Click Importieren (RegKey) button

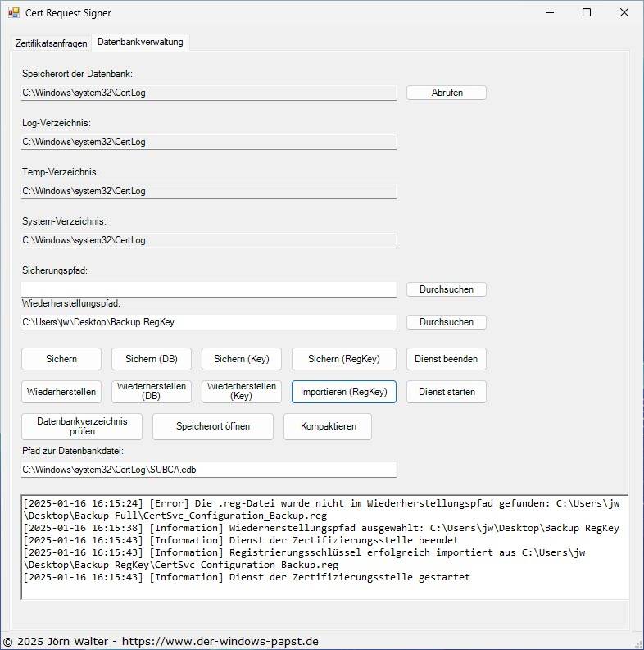tap(344, 392)
